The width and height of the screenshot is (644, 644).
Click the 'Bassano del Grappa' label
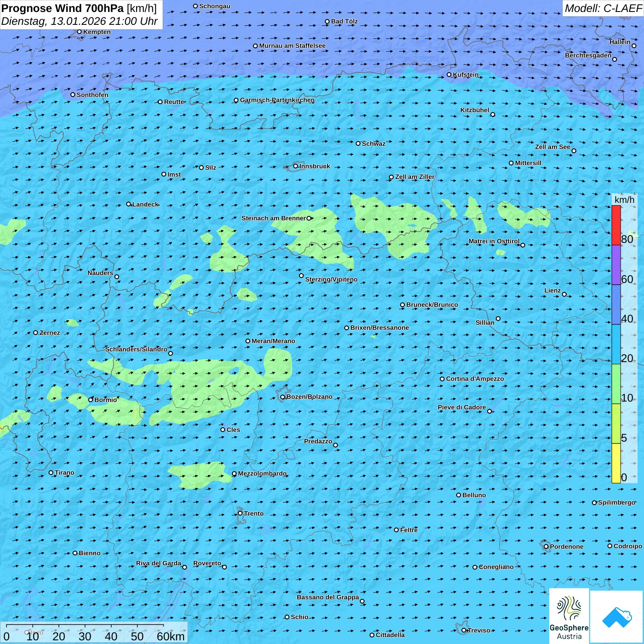tap(328, 597)
